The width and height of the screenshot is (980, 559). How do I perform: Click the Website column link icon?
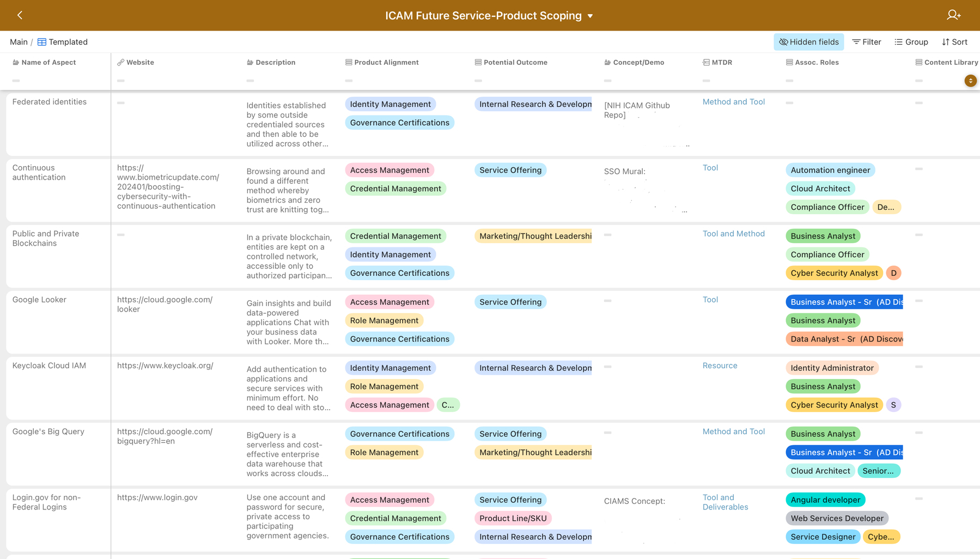pyautogui.click(x=120, y=62)
